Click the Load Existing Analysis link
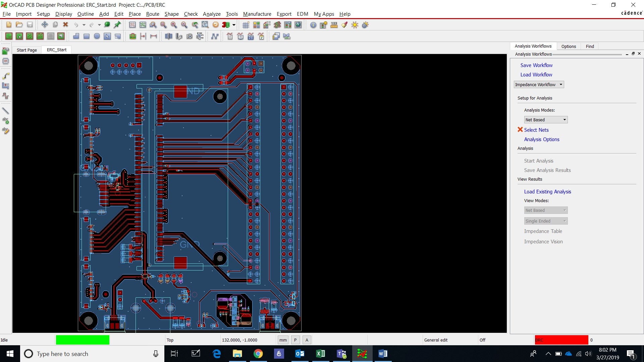644x362 pixels. point(548,191)
